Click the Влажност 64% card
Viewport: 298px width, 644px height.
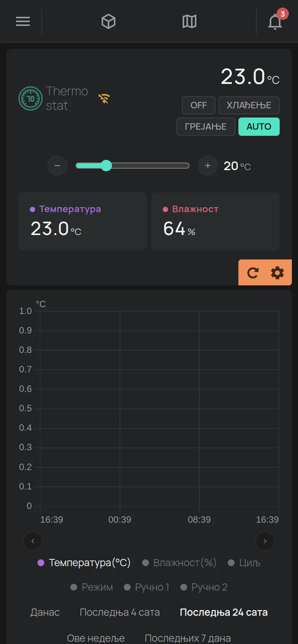[215, 221]
